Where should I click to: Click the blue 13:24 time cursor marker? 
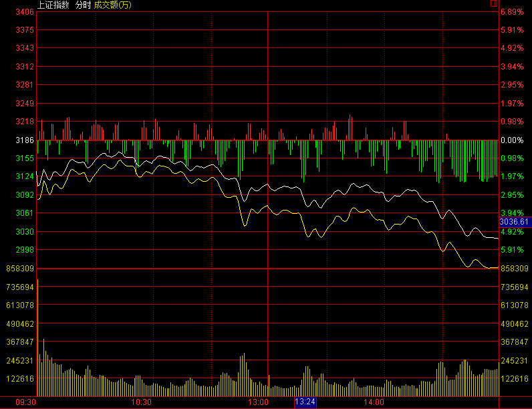[x=305, y=402]
